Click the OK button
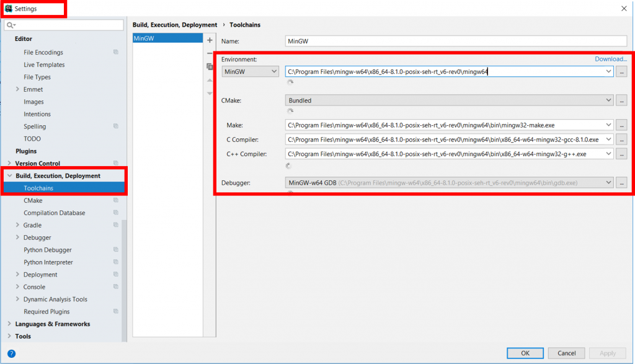This screenshot has width=635, height=364. 525,353
